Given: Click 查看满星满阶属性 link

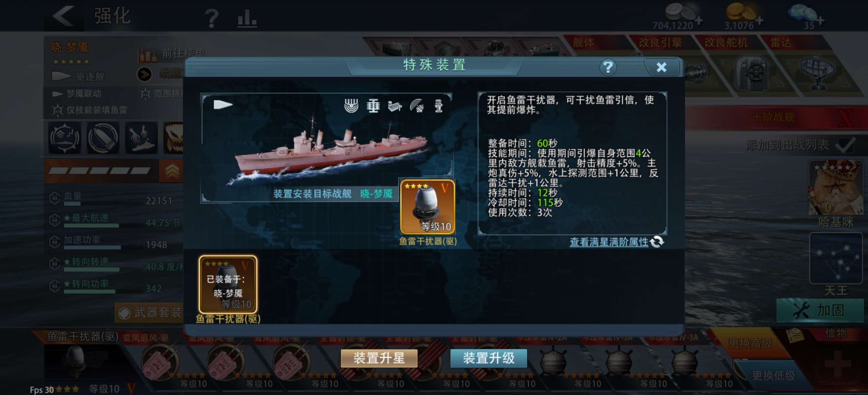Looking at the screenshot, I should [x=609, y=242].
